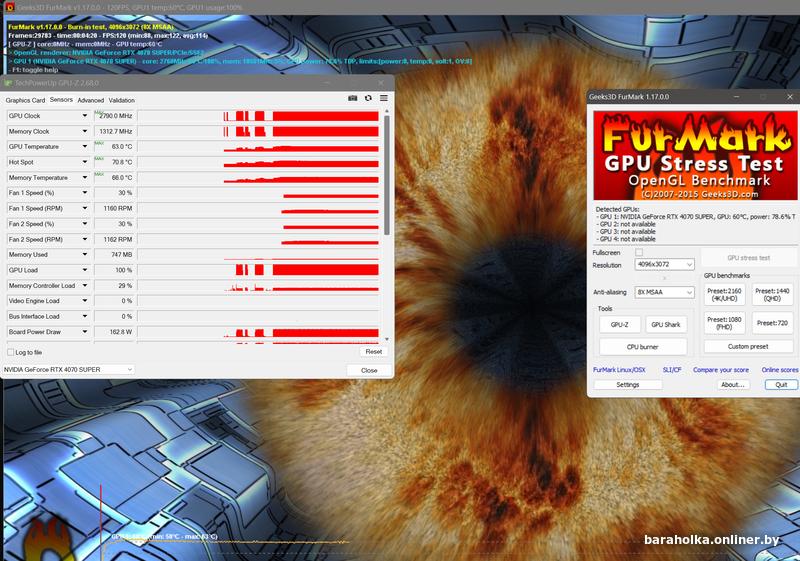Click the Memory Used value 747 MB
The width and height of the screenshot is (800, 561).
tap(113, 254)
